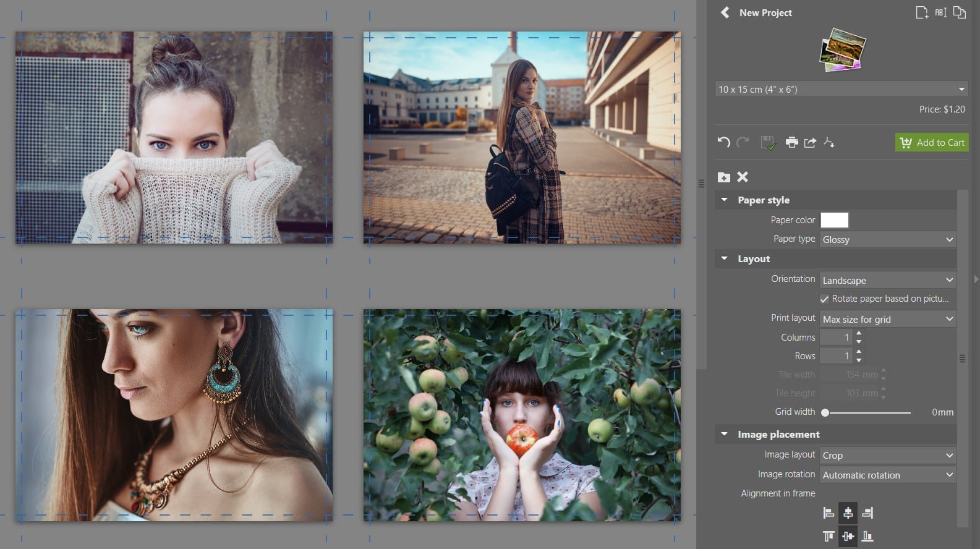Click the share/export icon
980x549 pixels.
pos(810,142)
